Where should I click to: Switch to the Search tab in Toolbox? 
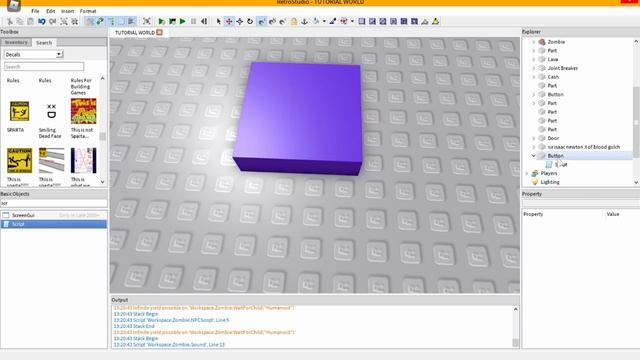44,42
